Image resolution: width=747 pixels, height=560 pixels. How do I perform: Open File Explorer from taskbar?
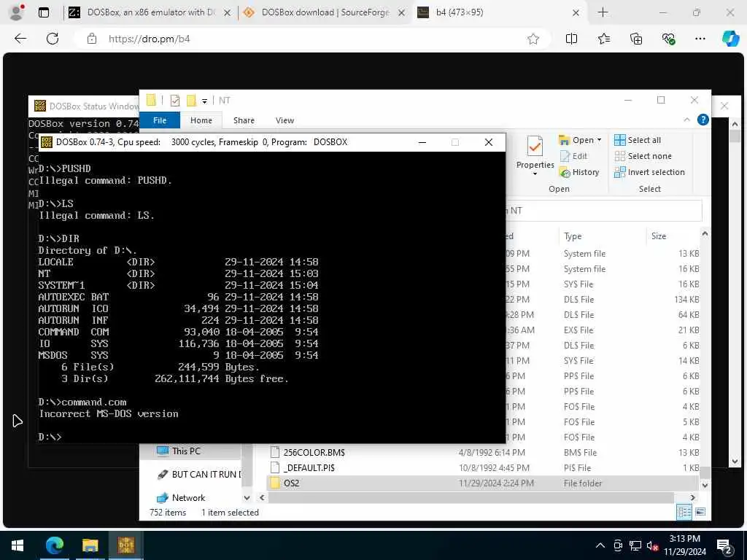pyautogui.click(x=90, y=545)
